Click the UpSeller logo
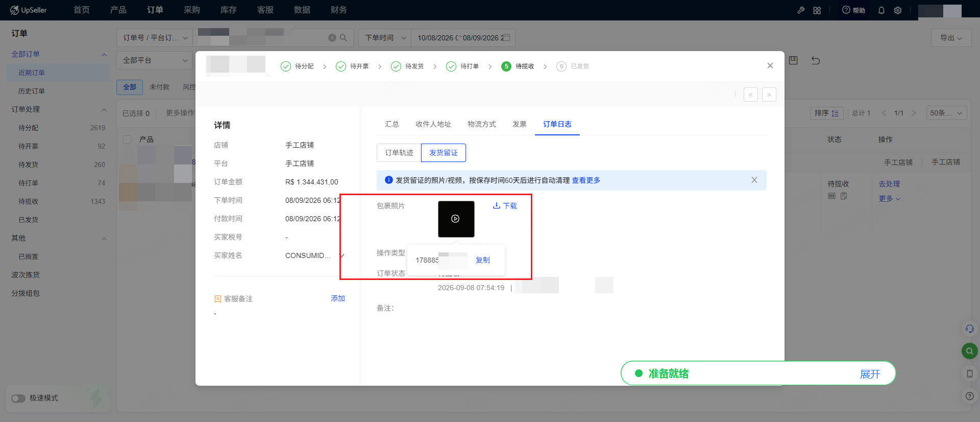This screenshot has width=980, height=422. coord(29,10)
